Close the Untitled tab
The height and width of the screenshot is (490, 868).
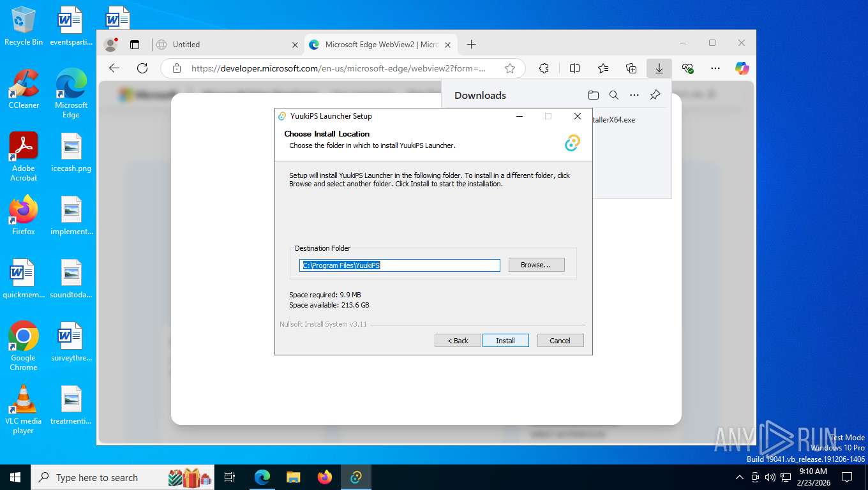295,45
